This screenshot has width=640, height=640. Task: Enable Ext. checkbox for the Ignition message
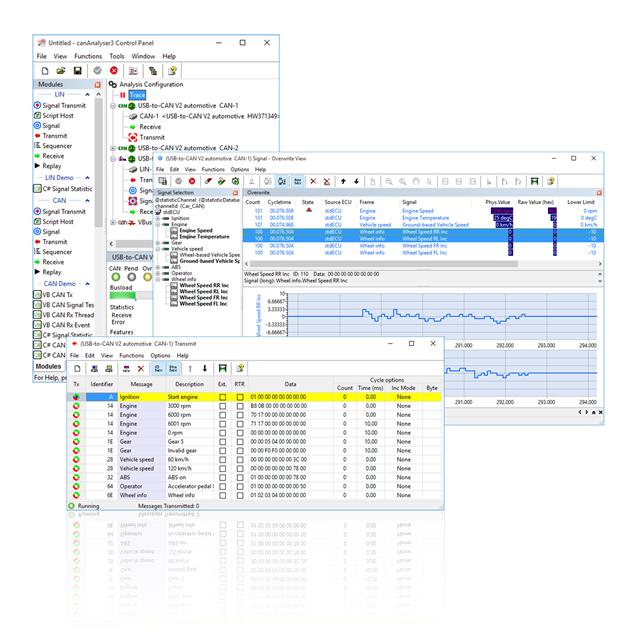[x=222, y=397]
